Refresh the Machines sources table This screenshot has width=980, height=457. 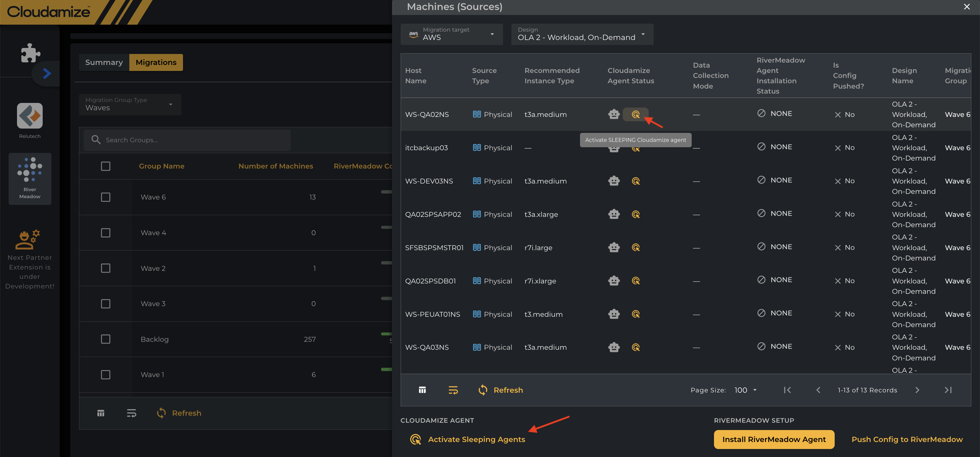click(501, 390)
